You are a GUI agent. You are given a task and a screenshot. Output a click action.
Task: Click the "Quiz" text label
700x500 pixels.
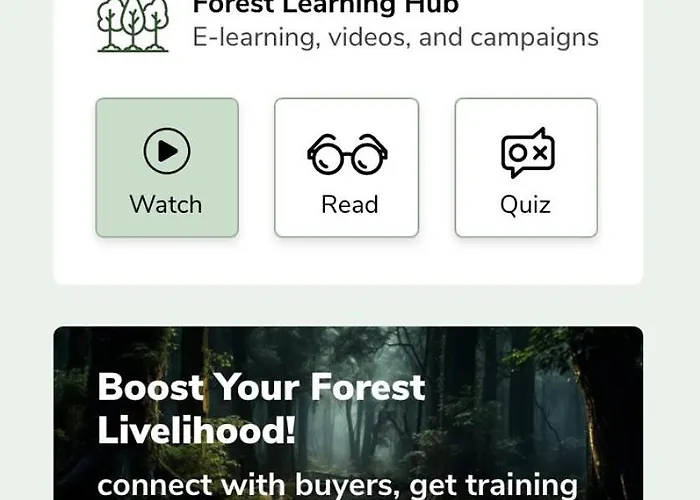point(525,205)
